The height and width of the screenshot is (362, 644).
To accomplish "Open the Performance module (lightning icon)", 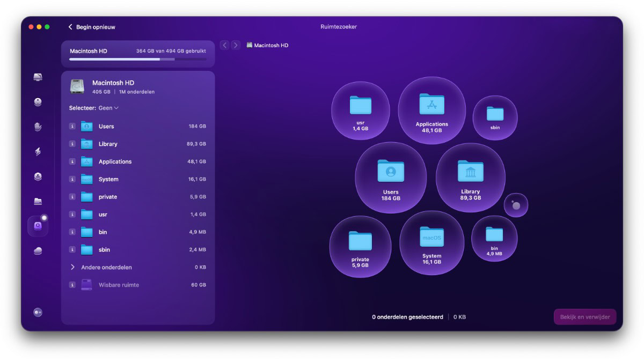I will click(38, 152).
